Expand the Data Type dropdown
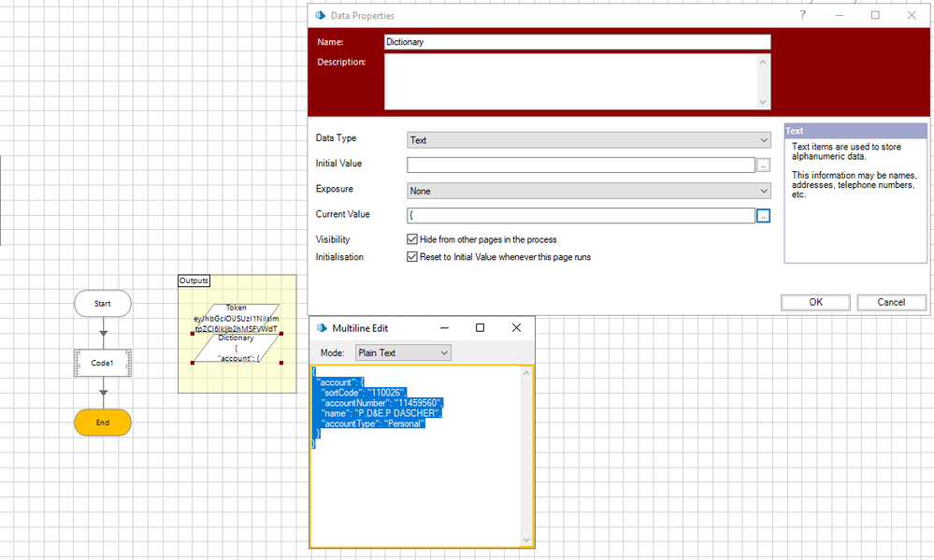This screenshot has height=560, width=934. click(588, 140)
